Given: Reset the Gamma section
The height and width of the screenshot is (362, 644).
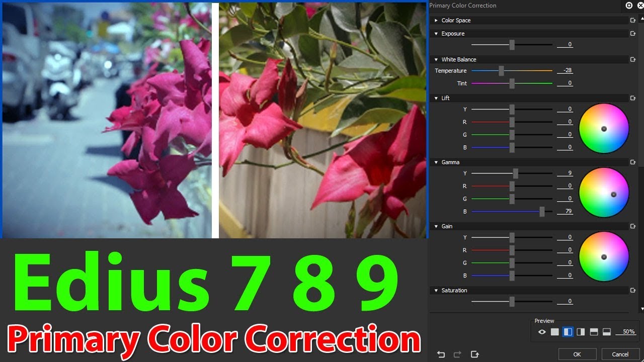Looking at the screenshot, I should pyautogui.click(x=633, y=162).
